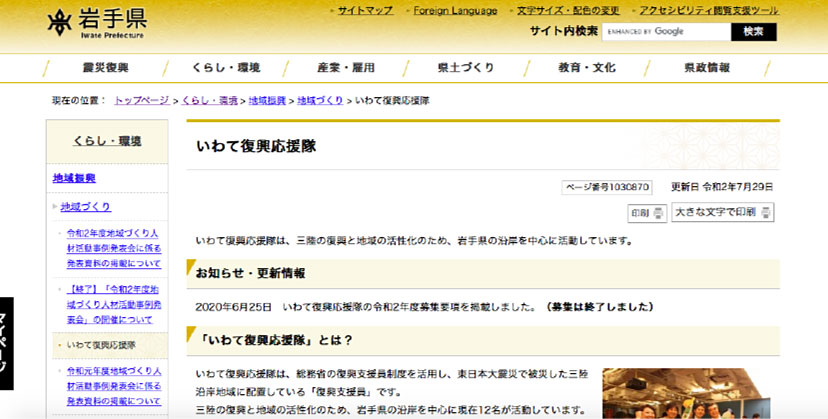Click the お知らせ・更新情報 heading

(x=250, y=273)
